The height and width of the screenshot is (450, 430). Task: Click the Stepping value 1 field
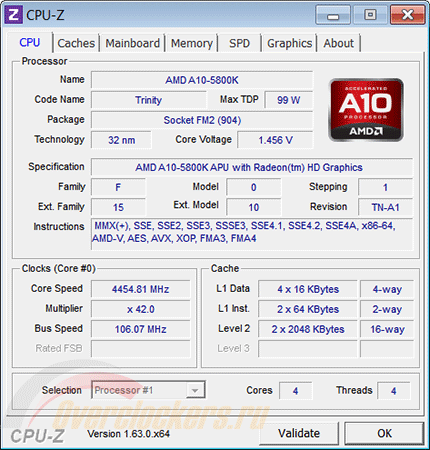point(386,187)
